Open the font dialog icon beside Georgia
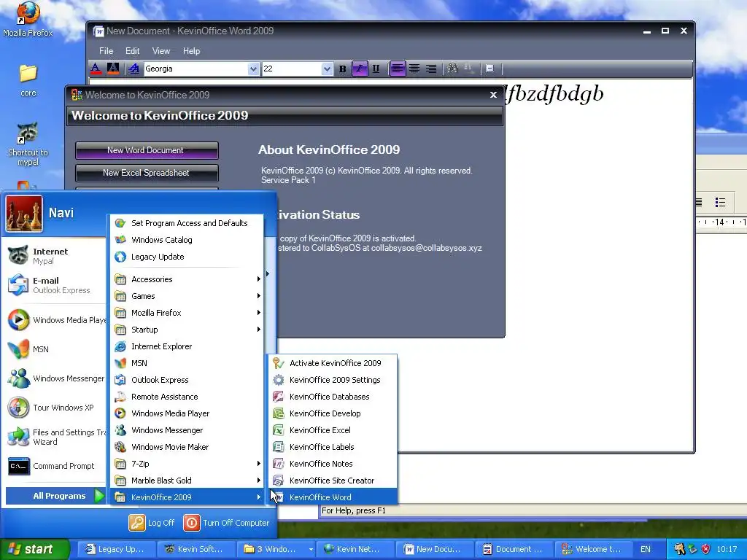The width and height of the screenshot is (747, 560). [134, 69]
